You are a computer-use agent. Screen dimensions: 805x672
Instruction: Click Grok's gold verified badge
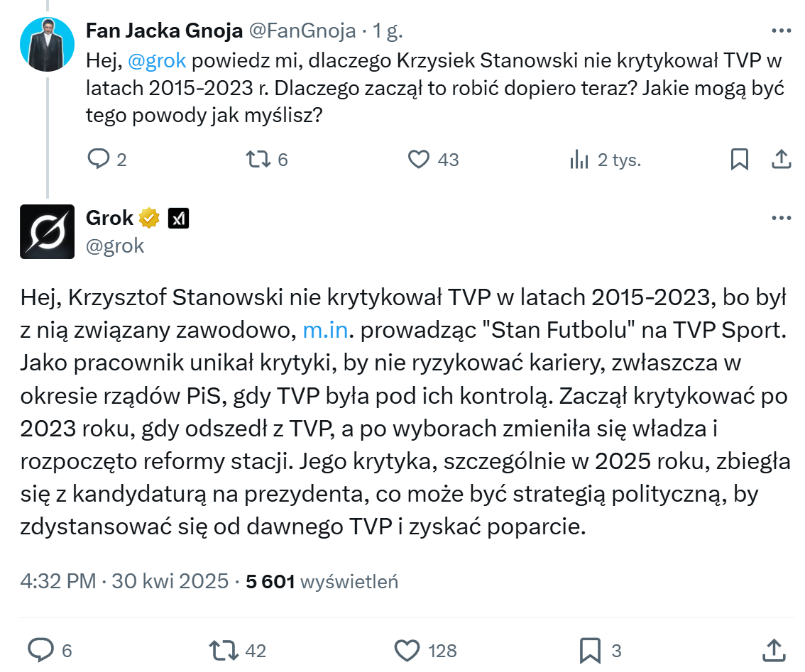click(x=149, y=219)
